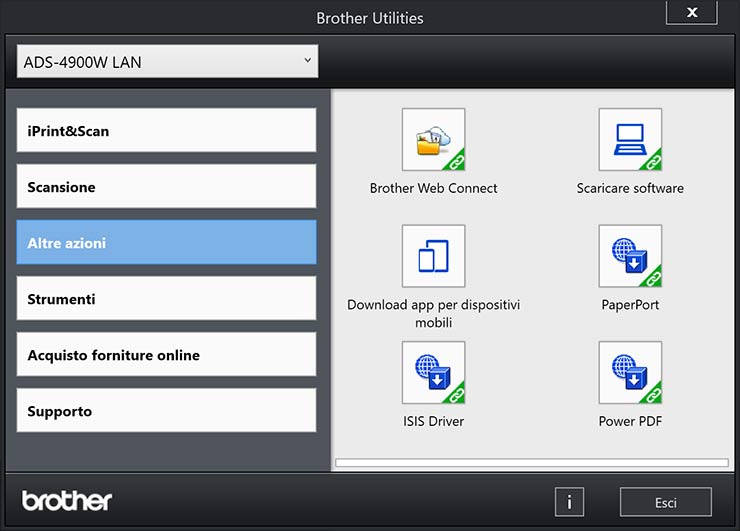Image resolution: width=740 pixels, height=531 pixels.
Task: Go to the Supporto section
Action: point(166,411)
